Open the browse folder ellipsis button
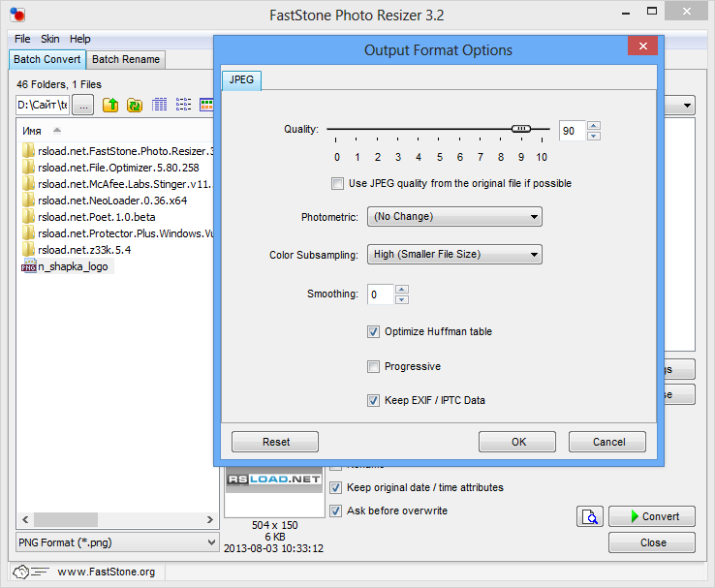The width and height of the screenshot is (715, 588). 83,106
